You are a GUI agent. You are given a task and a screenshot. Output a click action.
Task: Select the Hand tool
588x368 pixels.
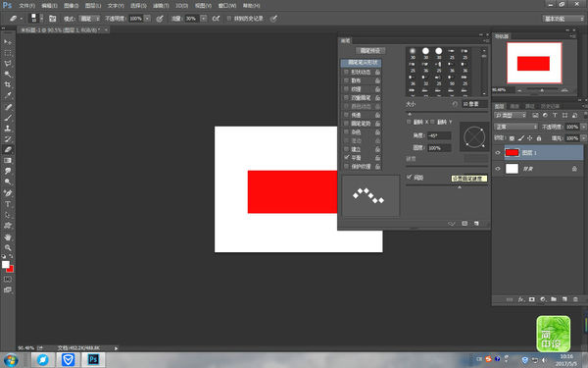point(8,237)
